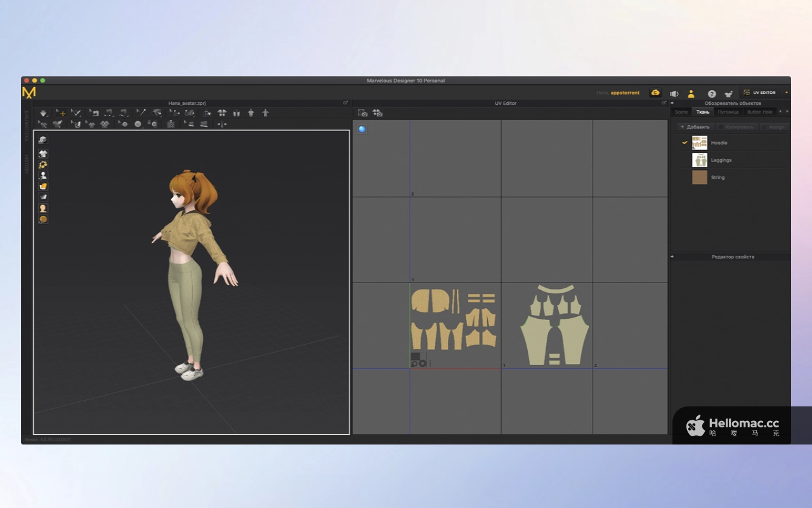This screenshot has height=508, width=812.
Task: Switch to the Ткань tab
Action: (703, 112)
